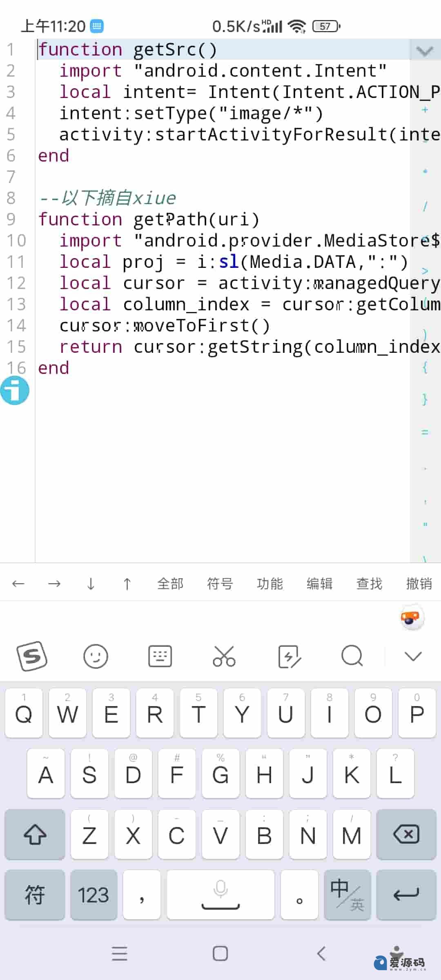The height and width of the screenshot is (980, 441).
Task: Tap the L key
Action: [395, 774]
